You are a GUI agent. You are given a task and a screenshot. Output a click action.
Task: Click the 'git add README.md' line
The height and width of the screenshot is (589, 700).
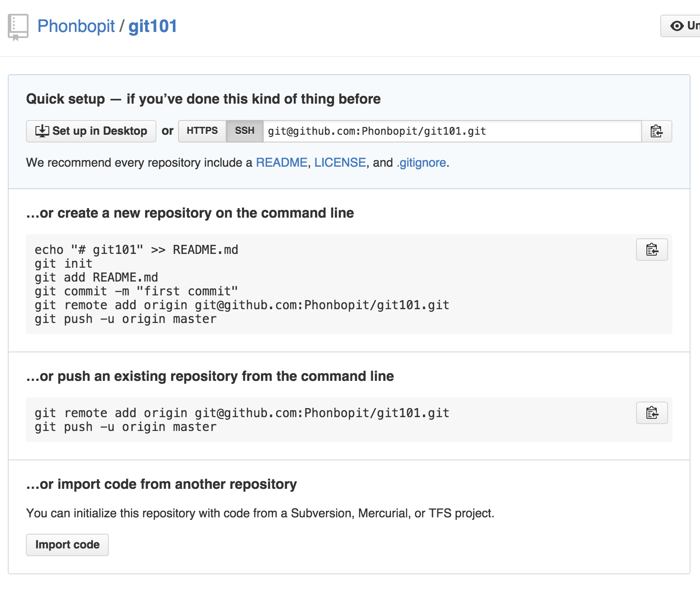point(96,278)
